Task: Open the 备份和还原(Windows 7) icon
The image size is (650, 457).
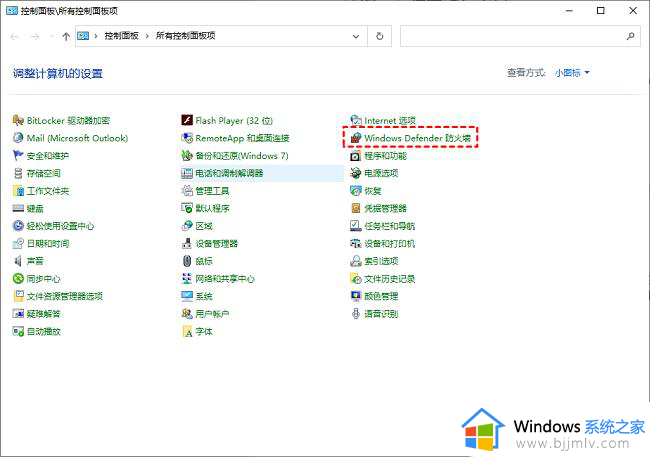Action: click(x=187, y=156)
